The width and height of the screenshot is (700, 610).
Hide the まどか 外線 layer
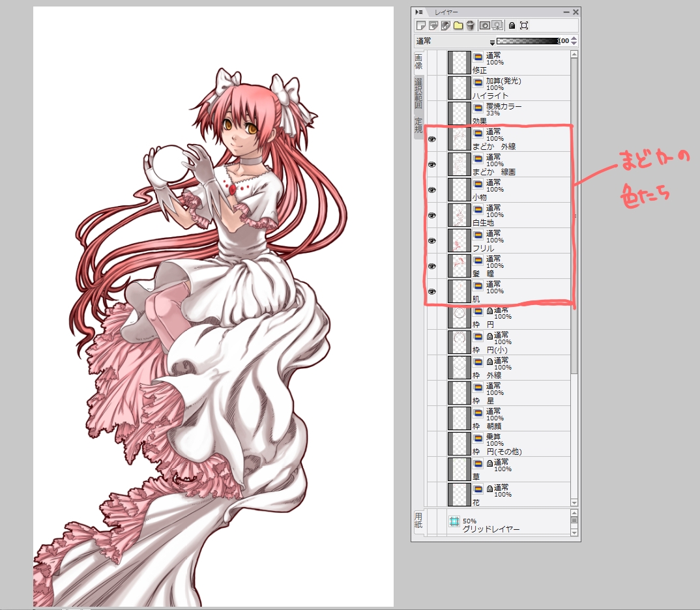431,139
